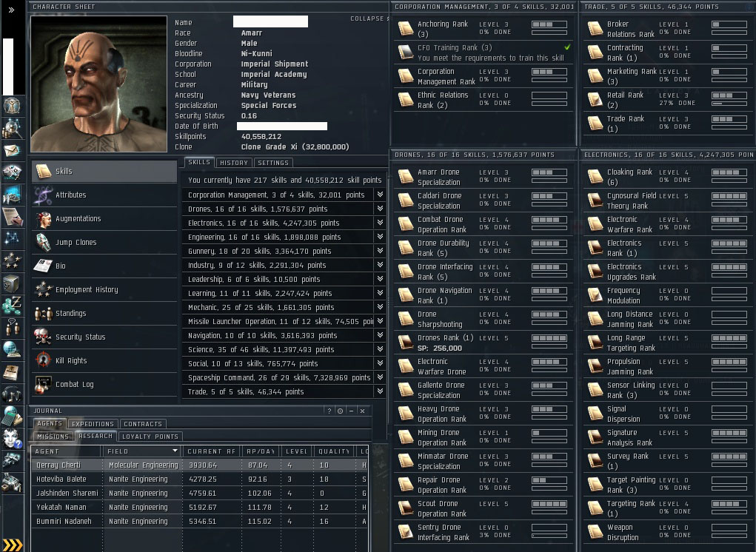Open the Skills section book icon
756x552 pixels.
pyautogui.click(x=44, y=171)
